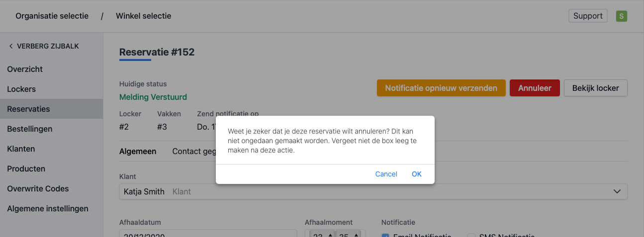Confirm the cancellation by pressing OK

point(416,174)
